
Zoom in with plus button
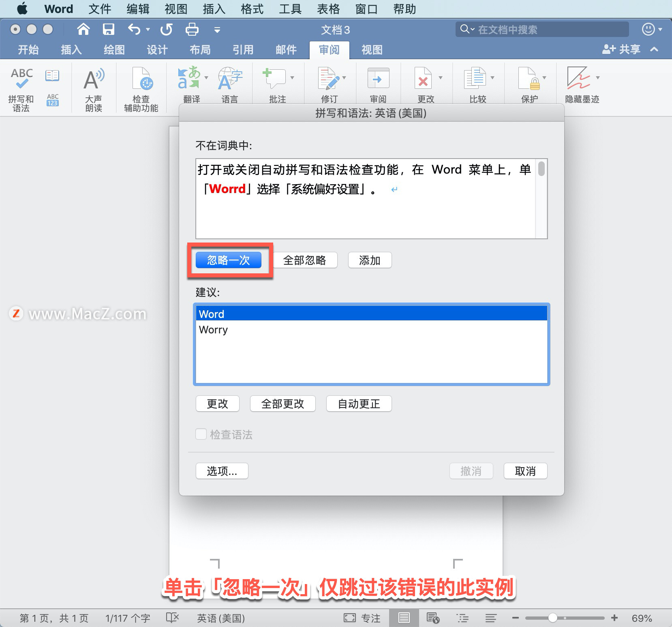(x=614, y=618)
